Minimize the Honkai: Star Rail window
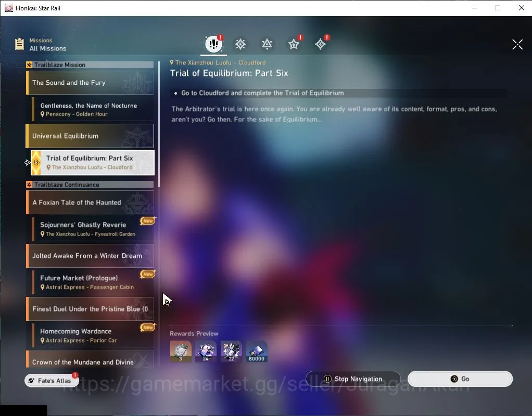This screenshot has width=532, height=416. click(x=474, y=8)
